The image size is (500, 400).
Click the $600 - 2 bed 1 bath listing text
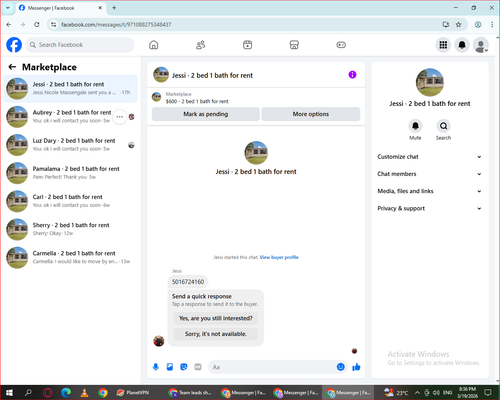[197, 101]
